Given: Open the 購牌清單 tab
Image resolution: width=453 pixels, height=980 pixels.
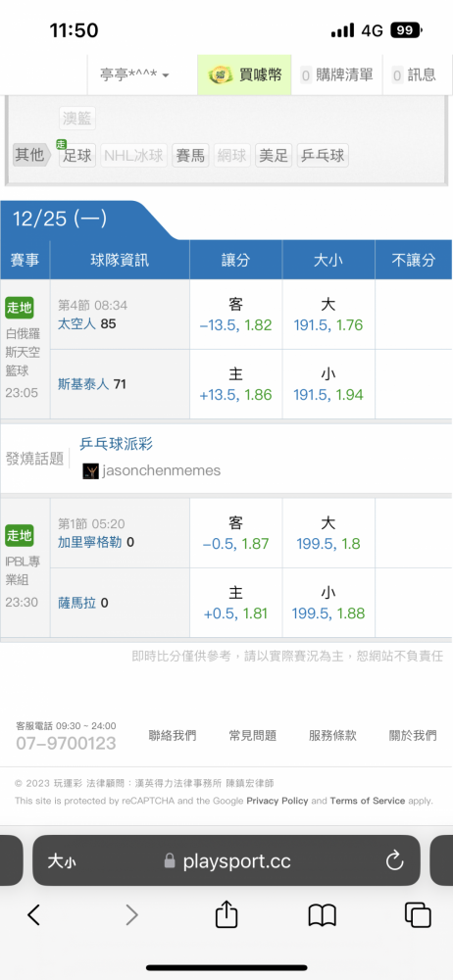Looking at the screenshot, I should [337, 75].
